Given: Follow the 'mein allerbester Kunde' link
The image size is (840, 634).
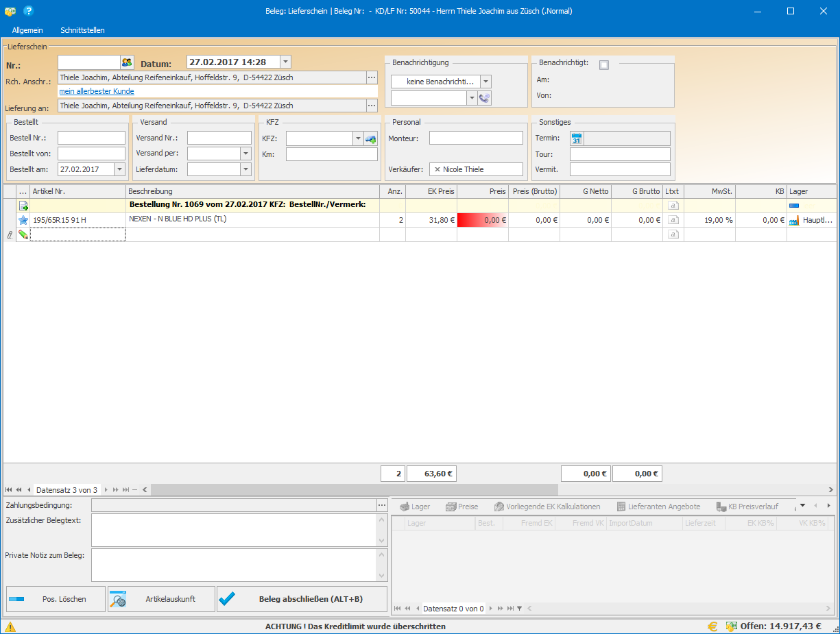Looking at the screenshot, I should [x=97, y=91].
